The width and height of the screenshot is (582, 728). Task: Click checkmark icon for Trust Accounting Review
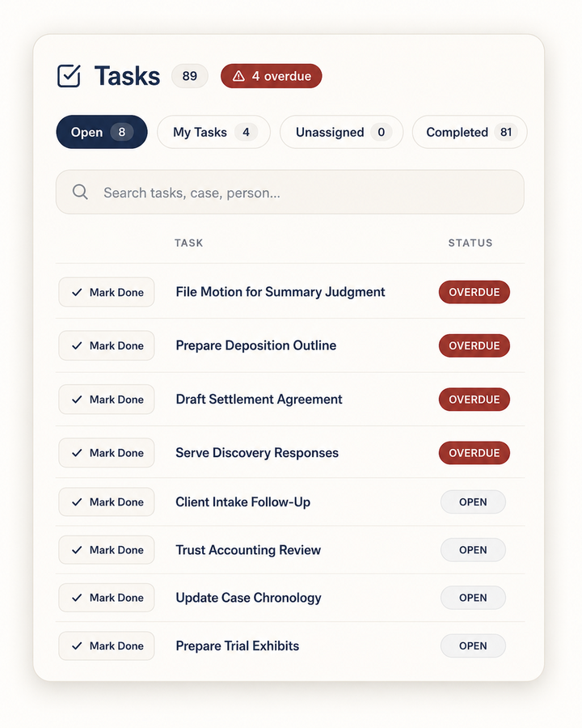[77, 550]
